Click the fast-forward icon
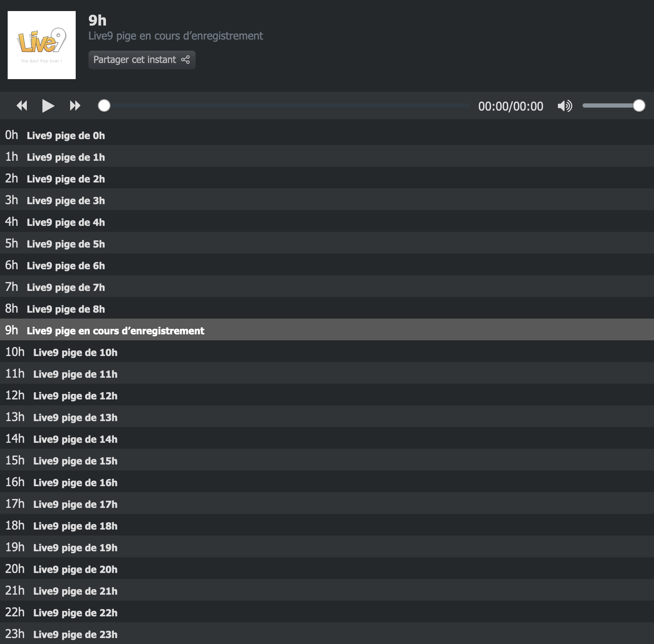 tap(75, 105)
